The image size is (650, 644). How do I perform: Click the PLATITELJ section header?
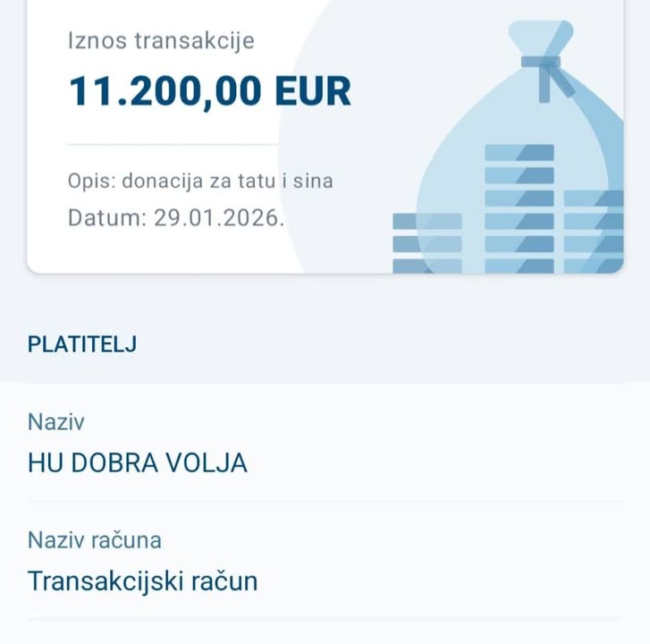pyautogui.click(x=82, y=344)
